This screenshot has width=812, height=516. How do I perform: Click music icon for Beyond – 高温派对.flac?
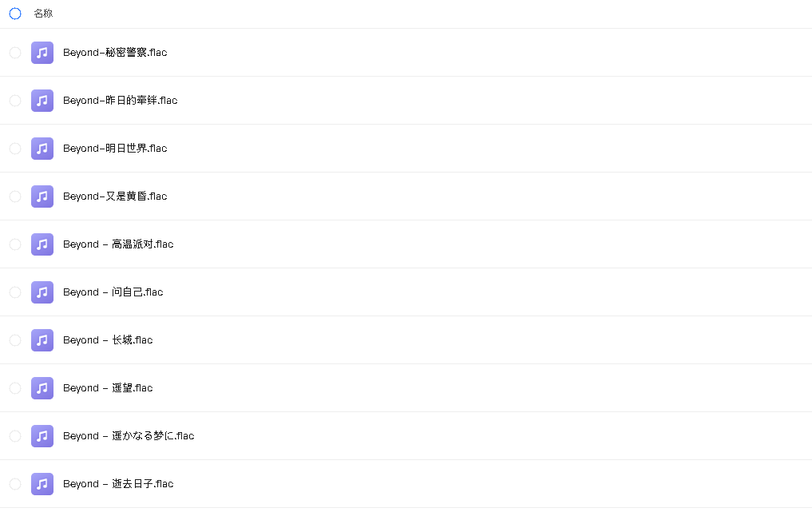[x=42, y=244]
